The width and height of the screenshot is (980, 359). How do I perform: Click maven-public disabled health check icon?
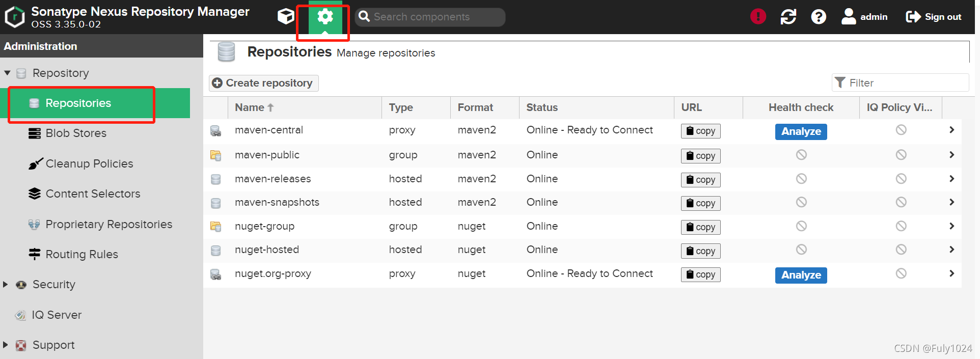point(801,155)
